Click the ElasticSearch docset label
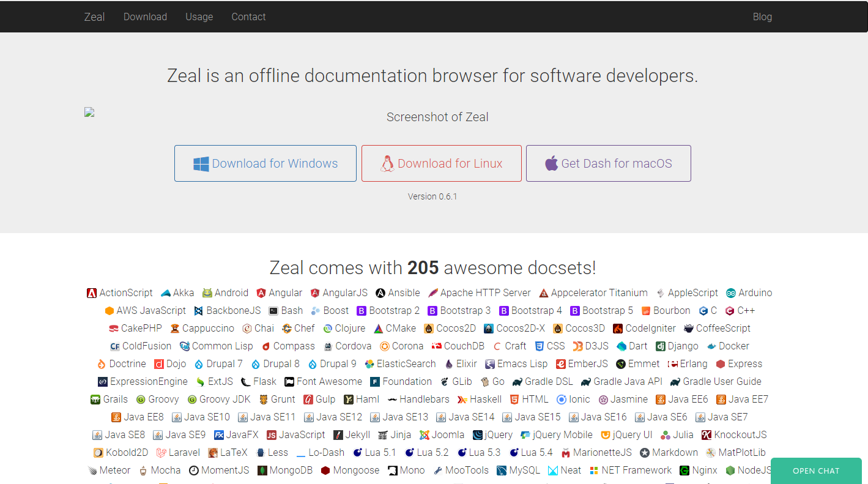 [406, 364]
